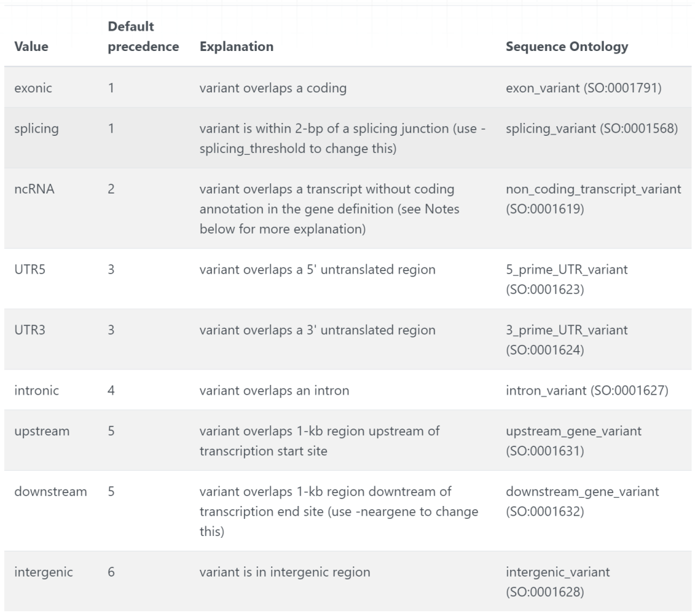
Task: Click the 'Value' column header
Action: 31,47
